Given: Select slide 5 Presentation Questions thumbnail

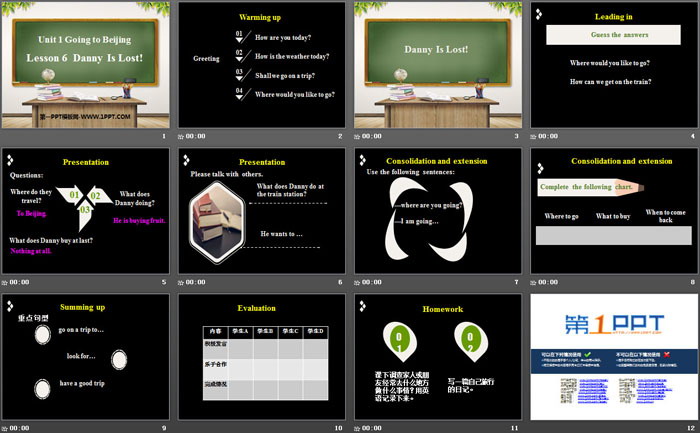Looking at the screenshot, I should click(86, 211).
